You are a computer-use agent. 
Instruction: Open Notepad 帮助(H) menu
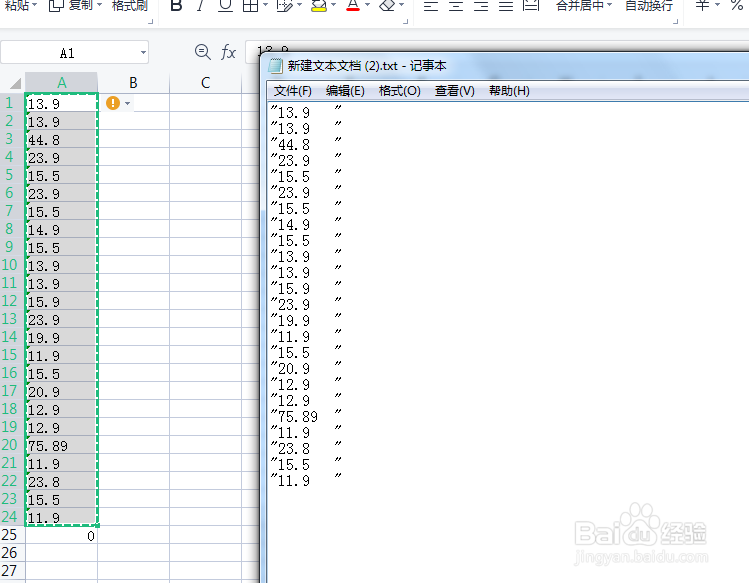(509, 91)
